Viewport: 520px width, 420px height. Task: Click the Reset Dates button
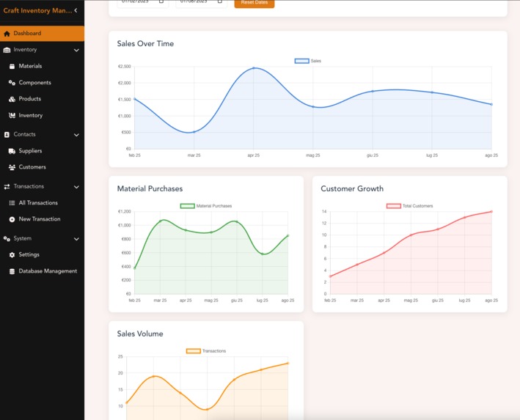(x=254, y=3)
